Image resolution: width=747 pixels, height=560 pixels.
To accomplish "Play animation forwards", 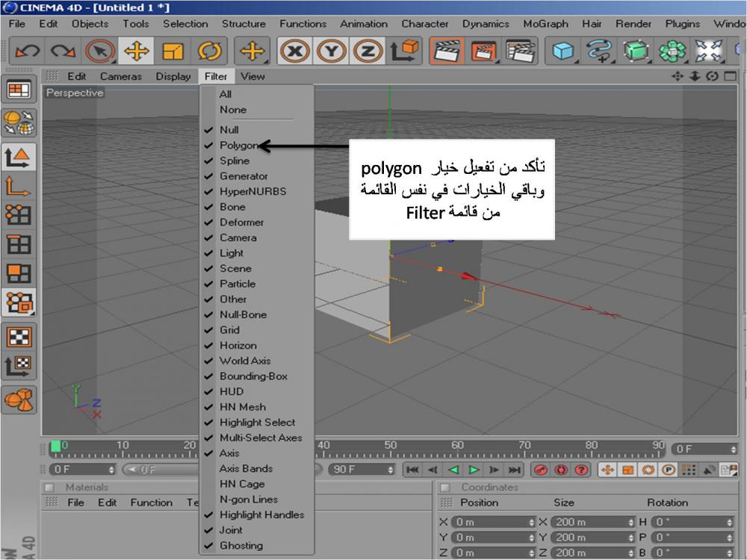I will click(474, 470).
